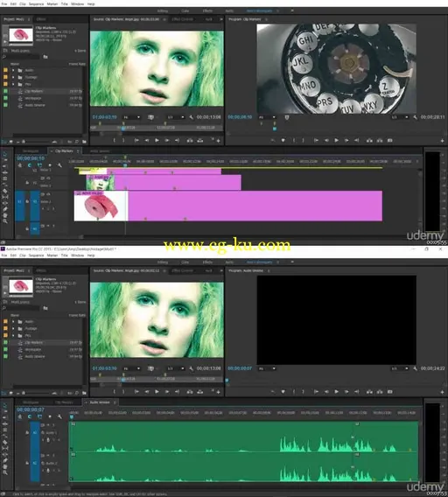Image resolution: width=448 pixels, height=497 pixels.
Task: Expand the Audio bin in bottom Project panel
Action: [x=13, y=322]
